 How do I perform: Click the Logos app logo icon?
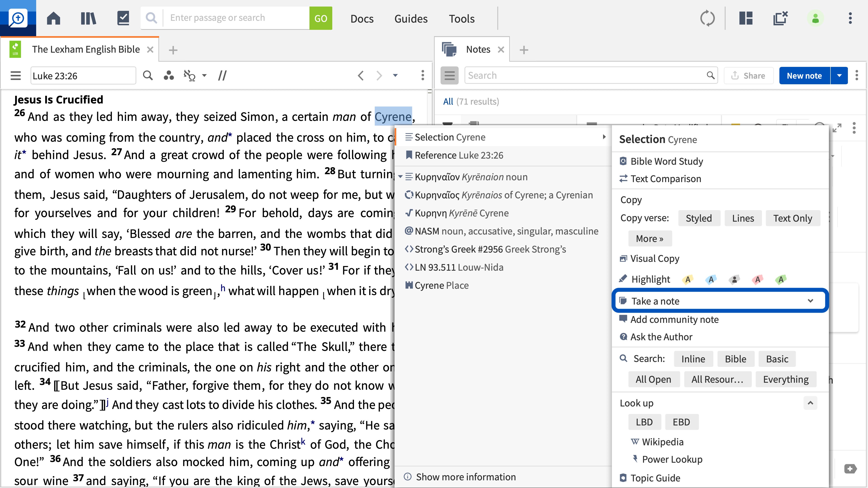[18, 18]
